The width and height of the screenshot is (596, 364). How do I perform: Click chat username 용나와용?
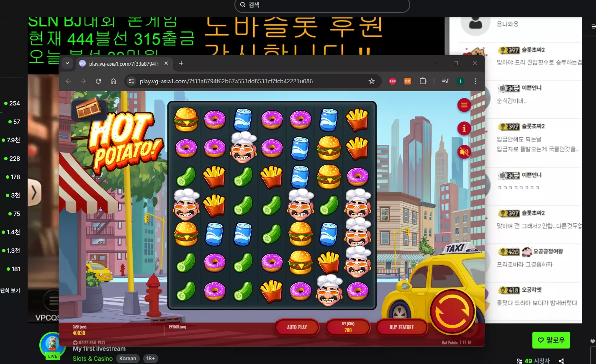pos(508,24)
